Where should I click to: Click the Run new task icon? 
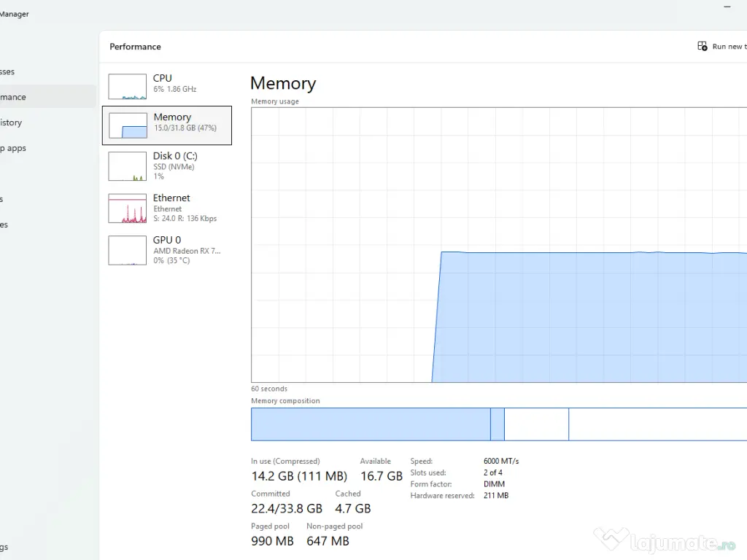pos(703,46)
